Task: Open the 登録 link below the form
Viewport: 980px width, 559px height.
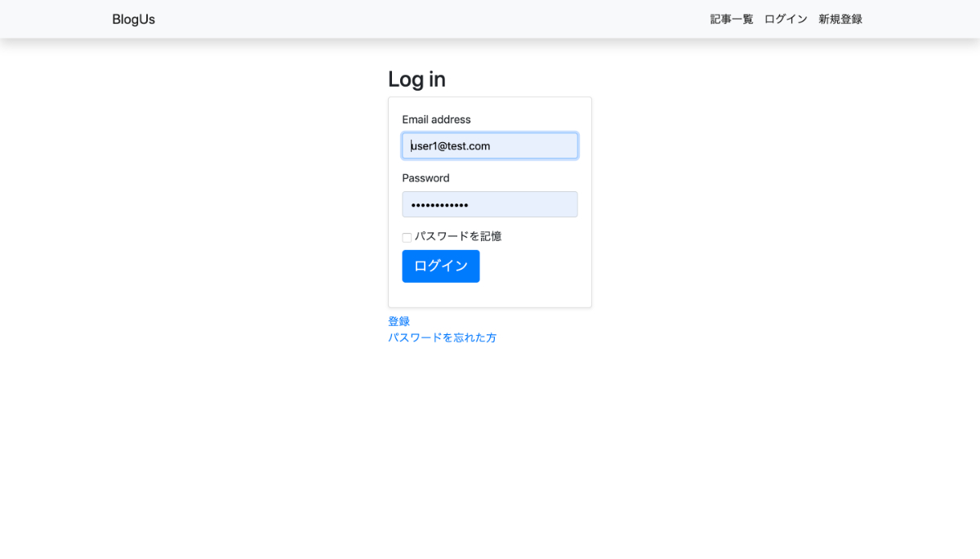Action: click(x=399, y=321)
